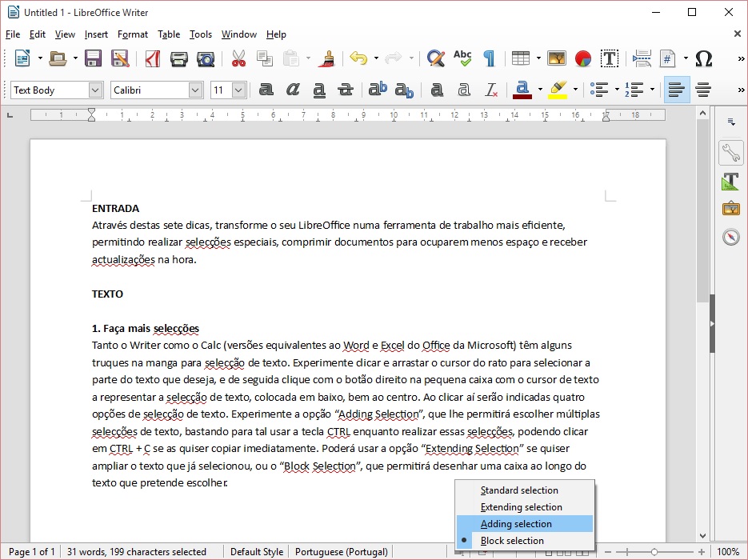Screen dimensions: 748x560
Task: Apply the yellow highlighting color
Action: tap(558, 90)
